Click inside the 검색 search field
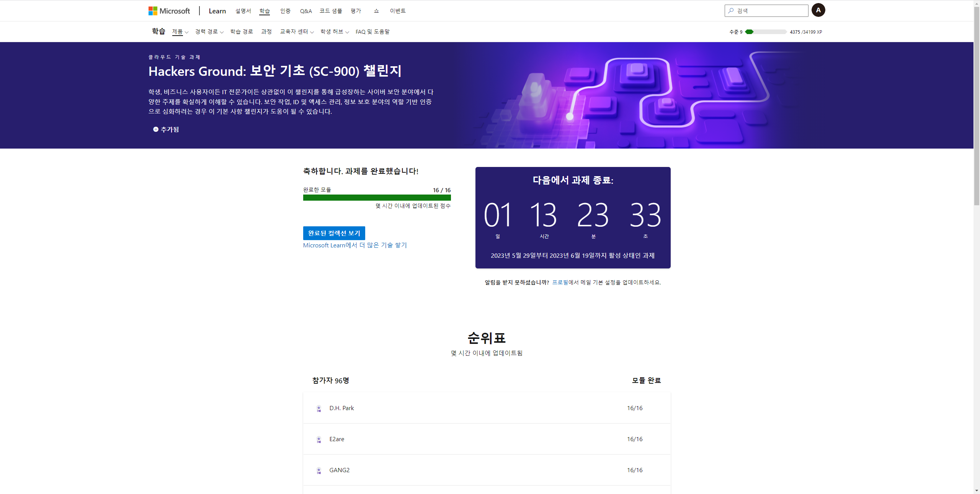980x494 pixels. point(766,10)
